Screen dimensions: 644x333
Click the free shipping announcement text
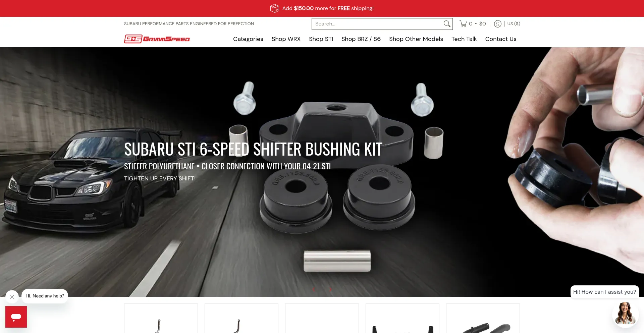[328, 8]
